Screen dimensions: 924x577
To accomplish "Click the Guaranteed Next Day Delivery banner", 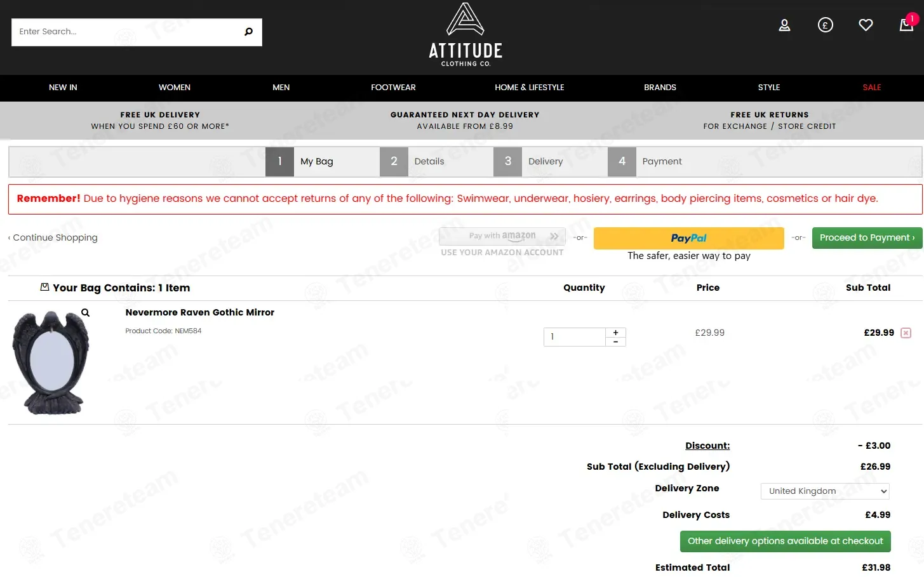I will (x=465, y=121).
